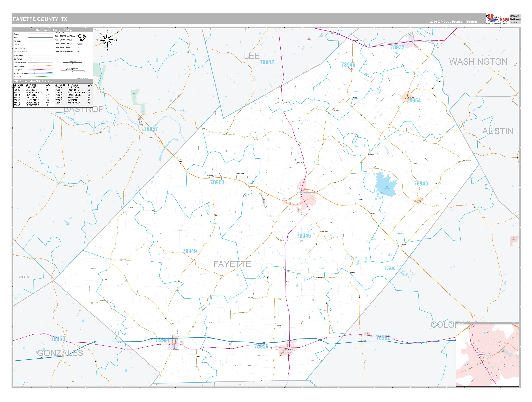
Task: Click the Market Maps logo
Action: [x=498, y=19]
